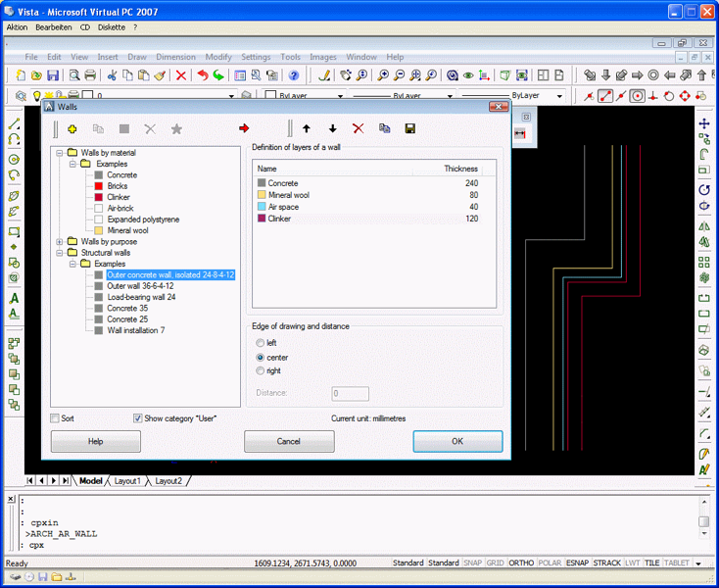Open the Dimension menu
This screenshot has width=719, height=588.
point(175,57)
